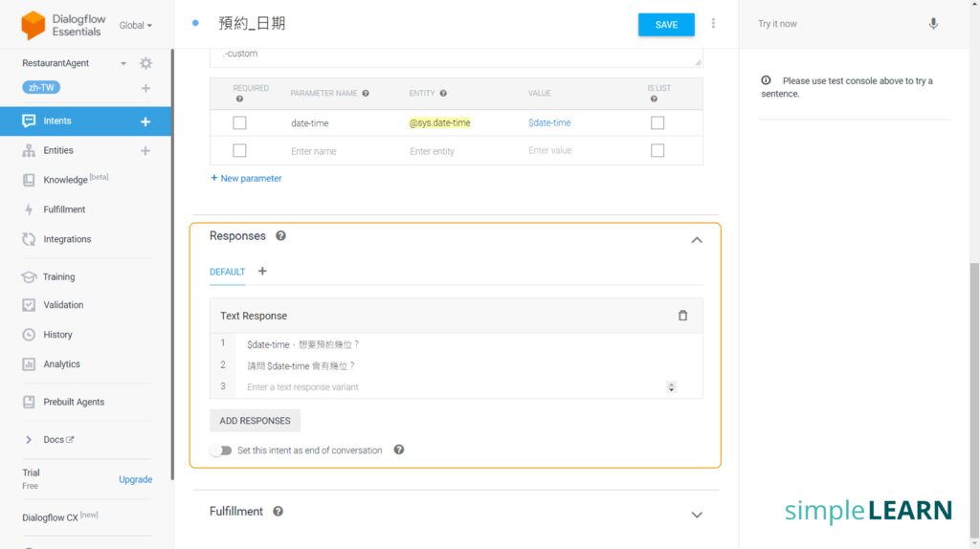The image size is (980, 549).
Task: Select the DEFAULT responses tab
Action: click(227, 272)
